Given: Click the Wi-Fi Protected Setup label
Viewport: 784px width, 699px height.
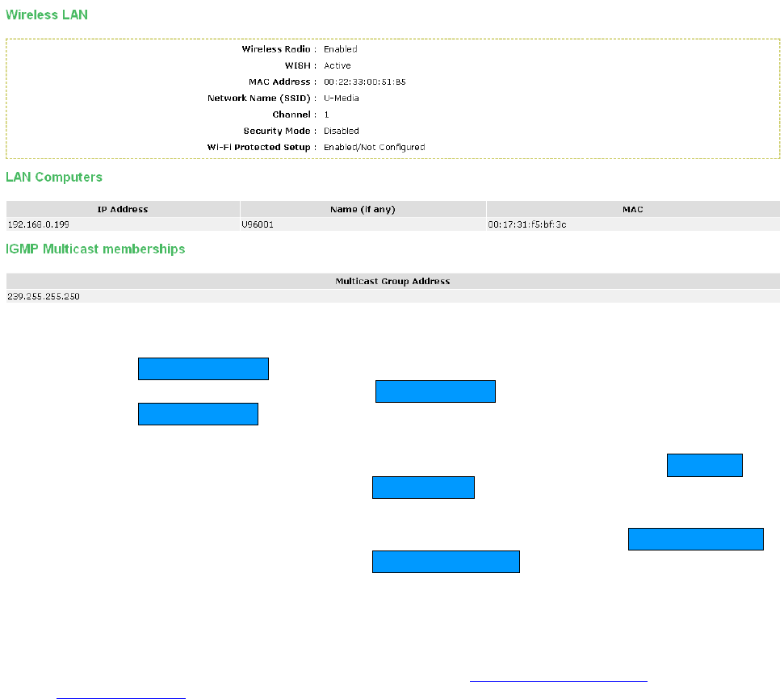Looking at the screenshot, I should (x=262, y=147).
